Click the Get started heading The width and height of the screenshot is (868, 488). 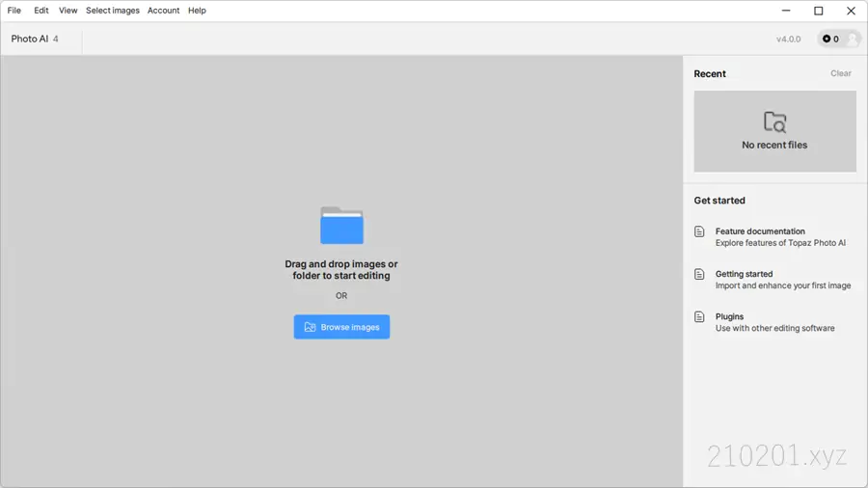tap(719, 201)
